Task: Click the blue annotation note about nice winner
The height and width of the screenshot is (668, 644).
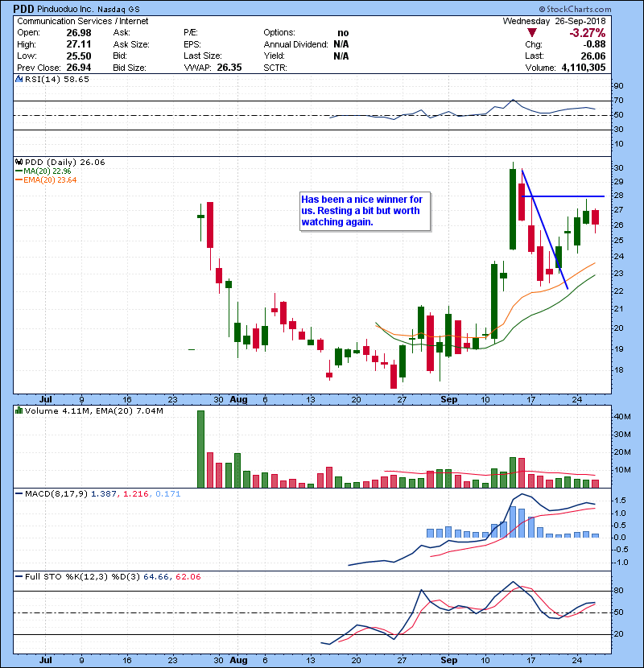Action: coord(365,211)
